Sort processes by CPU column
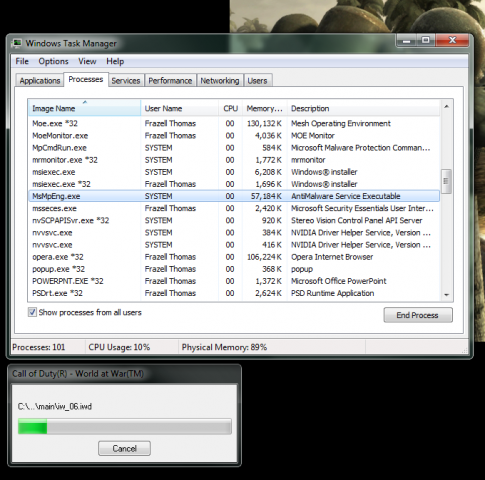The image size is (485, 480). click(x=230, y=108)
